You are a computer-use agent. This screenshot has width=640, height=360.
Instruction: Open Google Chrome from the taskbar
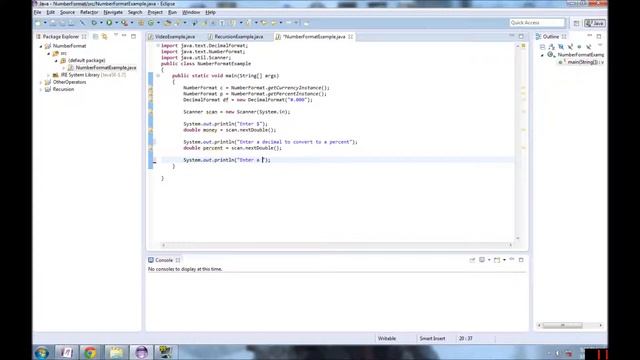[x=90, y=352]
